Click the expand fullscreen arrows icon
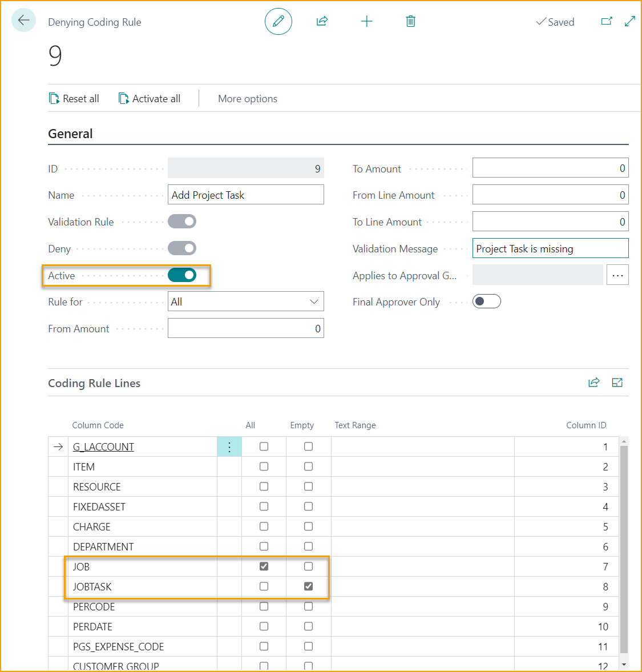642x672 pixels. [x=630, y=22]
